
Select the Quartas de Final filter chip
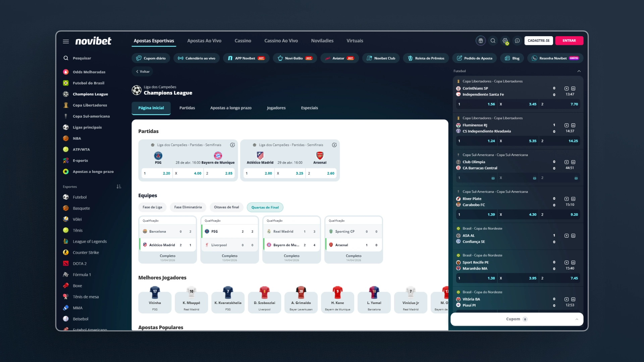(265, 207)
